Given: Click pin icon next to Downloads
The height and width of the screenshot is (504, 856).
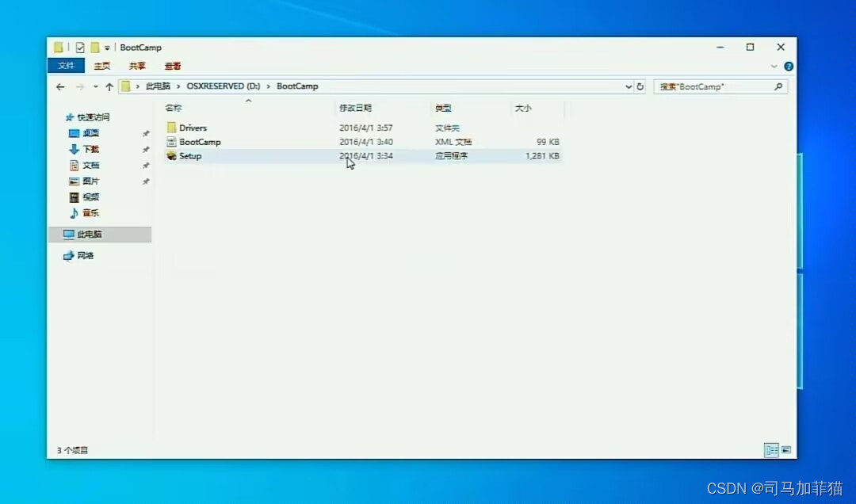Looking at the screenshot, I should 146,150.
